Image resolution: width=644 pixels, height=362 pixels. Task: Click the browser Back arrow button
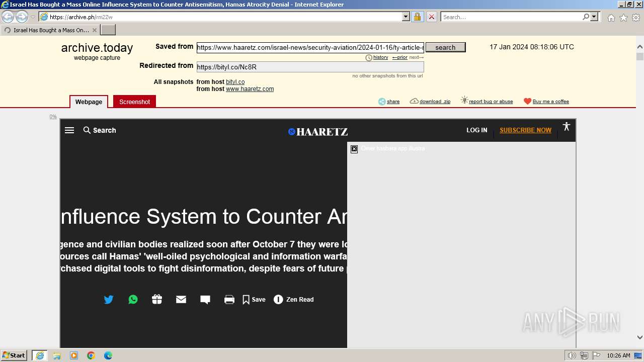pyautogui.click(x=8, y=17)
